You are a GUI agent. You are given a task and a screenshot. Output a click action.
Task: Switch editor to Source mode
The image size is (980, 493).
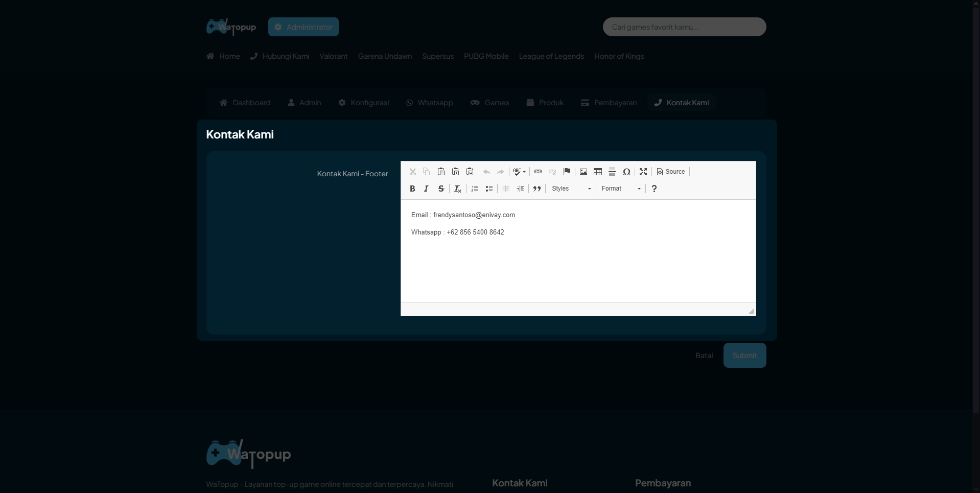671,172
